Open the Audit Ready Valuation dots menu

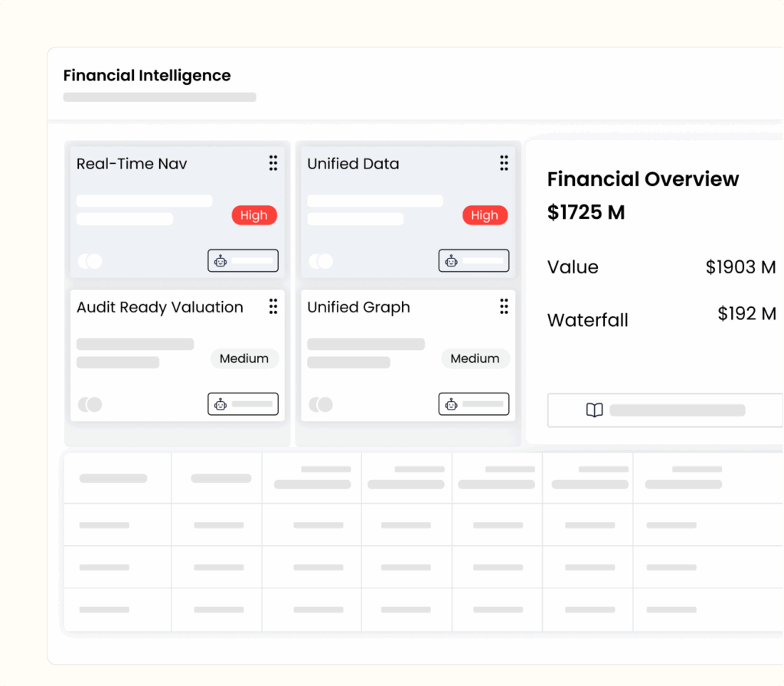[x=273, y=307]
